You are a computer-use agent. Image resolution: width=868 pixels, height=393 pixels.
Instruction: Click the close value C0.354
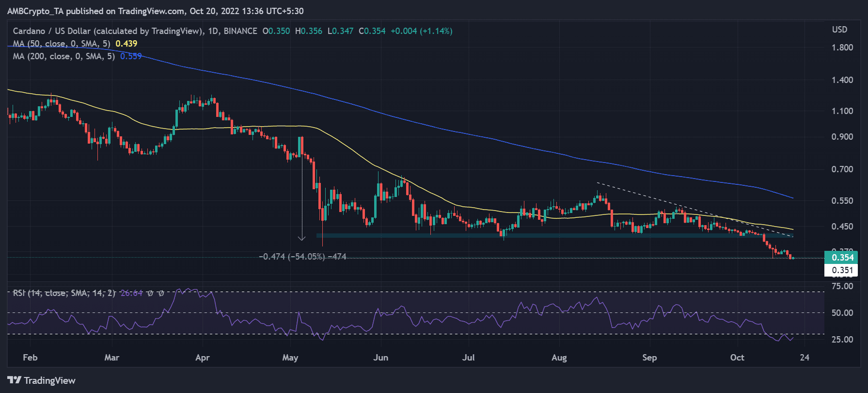(x=372, y=31)
